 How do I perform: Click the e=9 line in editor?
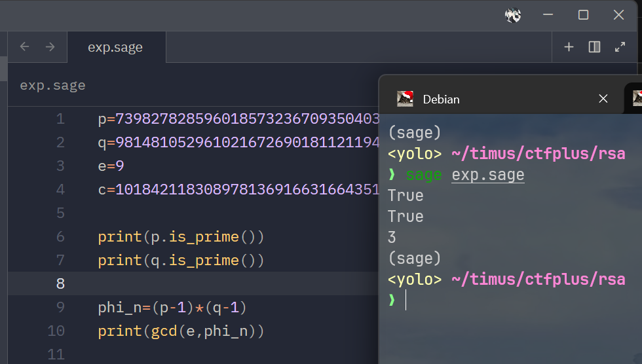pyautogui.click(x=111, y=166)
